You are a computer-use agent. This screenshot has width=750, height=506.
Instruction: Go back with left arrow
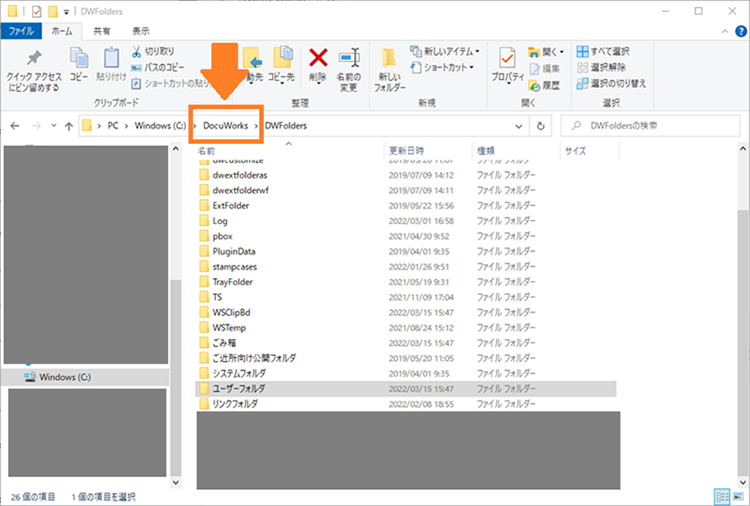(x=15, y=126)
